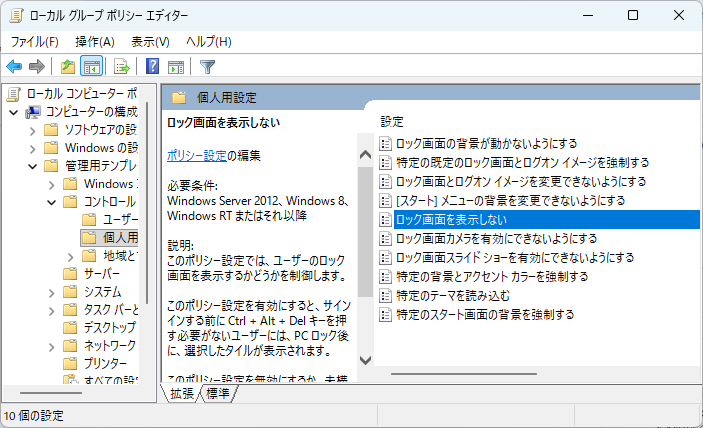Open the 操作(A) menu

pos(95,41)
